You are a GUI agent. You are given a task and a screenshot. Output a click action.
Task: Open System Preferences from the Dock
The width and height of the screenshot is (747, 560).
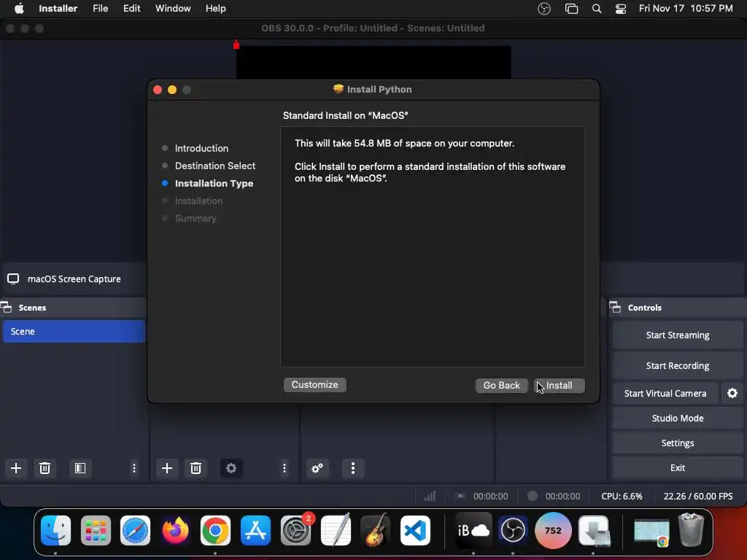pyautogui.click(x=296, y=530)
